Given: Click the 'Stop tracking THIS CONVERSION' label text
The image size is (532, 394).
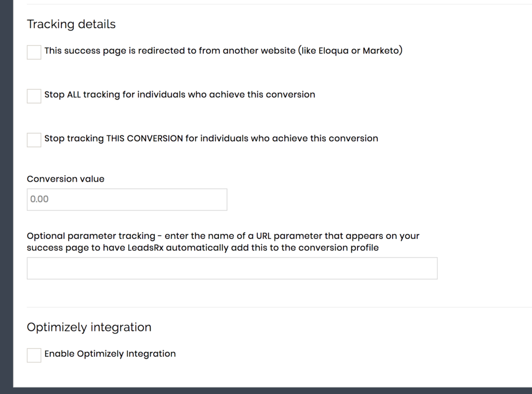Looking at the screenshot, I should click(x=211, y=138).
